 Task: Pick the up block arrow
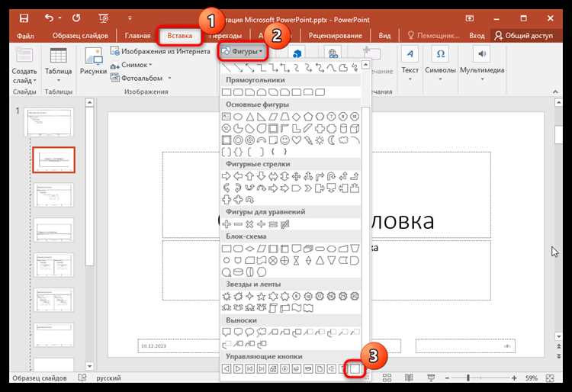click(249, 176)
